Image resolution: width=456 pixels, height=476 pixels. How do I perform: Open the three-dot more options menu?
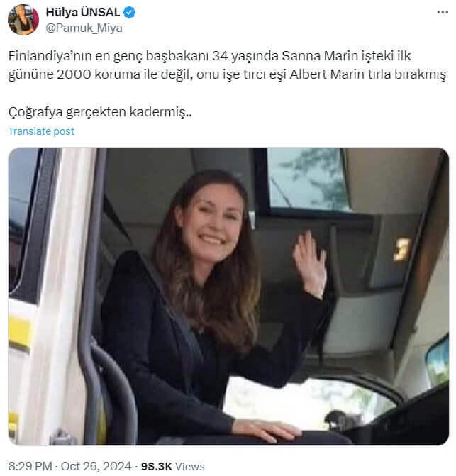pos(443,13)
